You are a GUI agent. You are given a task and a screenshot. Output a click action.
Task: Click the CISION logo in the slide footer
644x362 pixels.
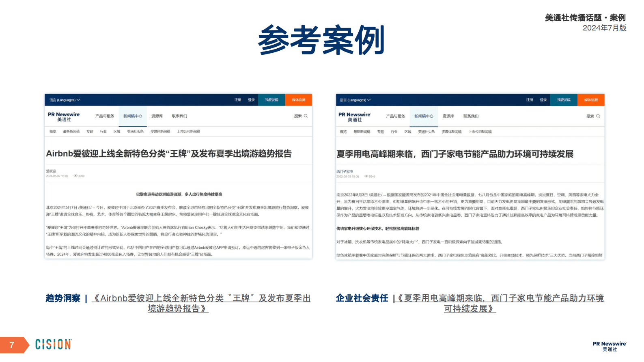coord(54,345)
